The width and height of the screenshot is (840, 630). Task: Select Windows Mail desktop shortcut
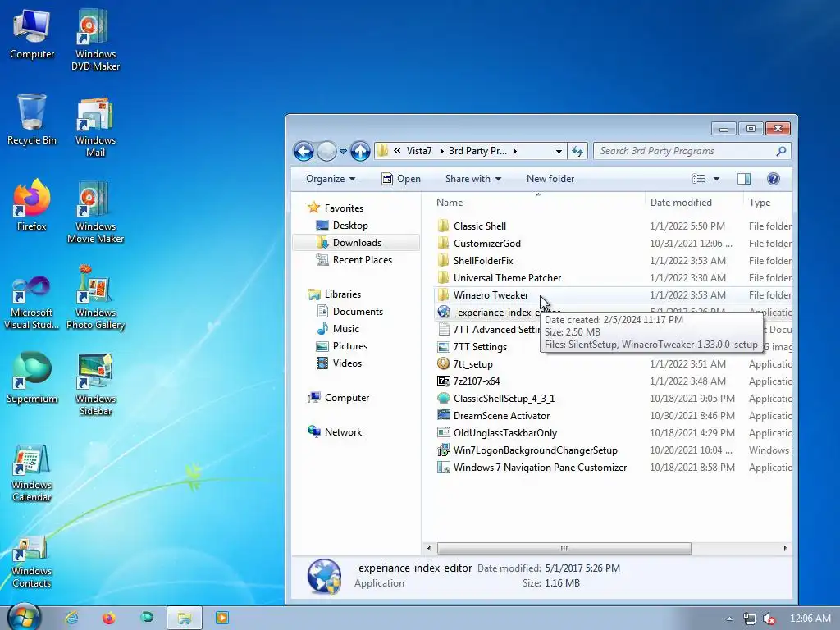tap(95, 127)
